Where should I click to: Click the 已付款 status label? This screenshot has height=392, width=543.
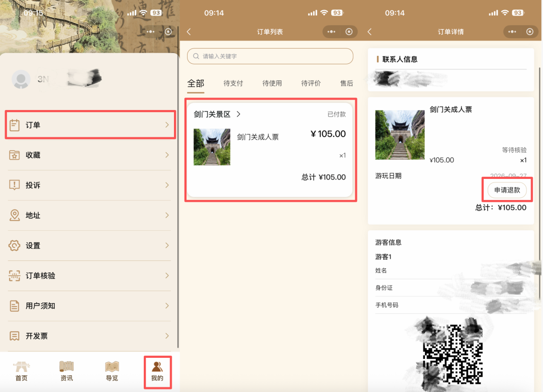(x=336, y=114)
